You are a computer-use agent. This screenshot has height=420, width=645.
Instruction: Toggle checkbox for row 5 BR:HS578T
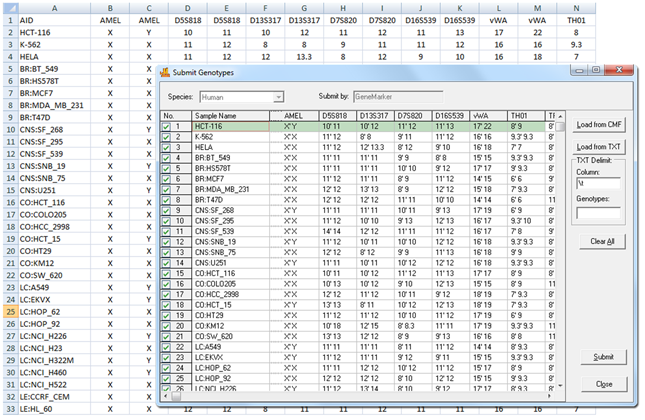tap(166, 169)
